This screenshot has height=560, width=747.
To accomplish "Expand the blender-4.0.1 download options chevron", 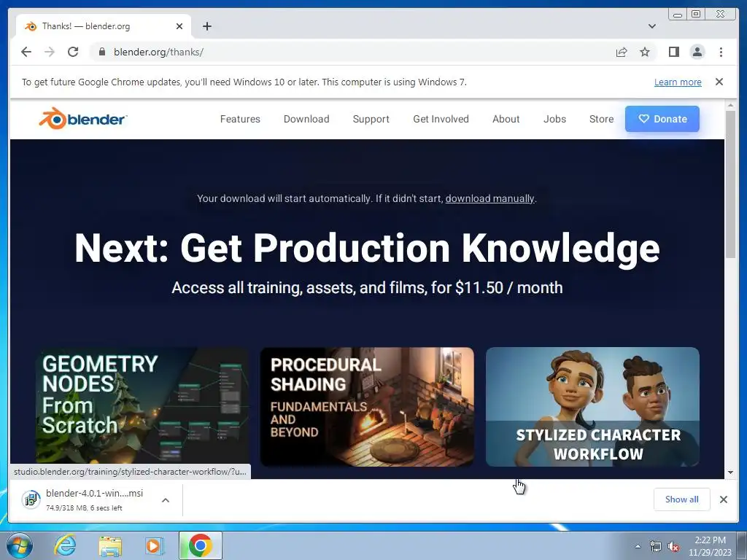I will [x=166, y=500].
